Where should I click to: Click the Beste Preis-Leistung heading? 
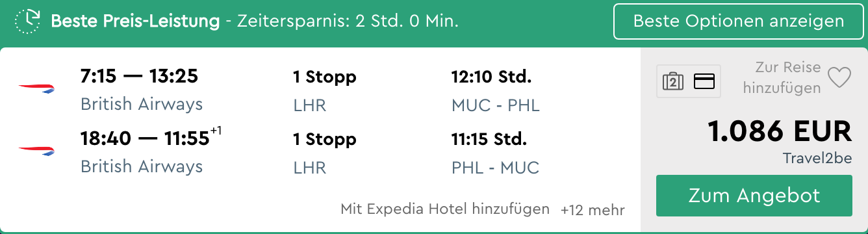tap(135, 21)
